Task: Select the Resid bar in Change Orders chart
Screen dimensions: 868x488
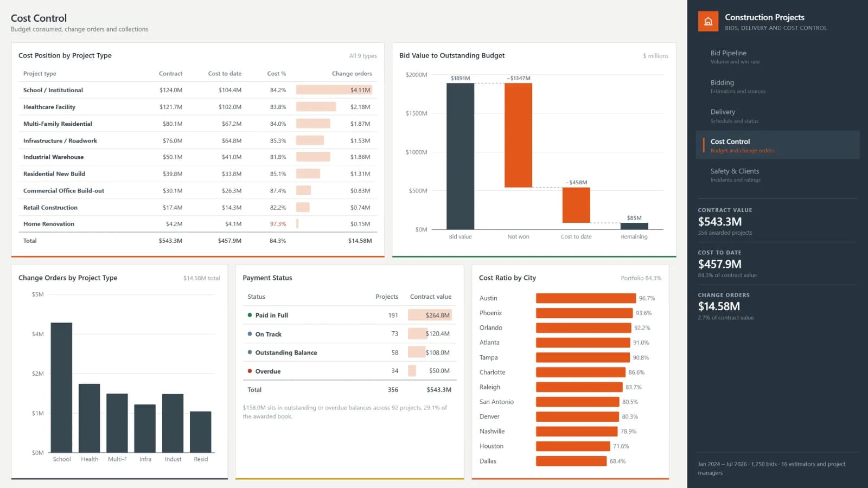Action: click(201, 432)
